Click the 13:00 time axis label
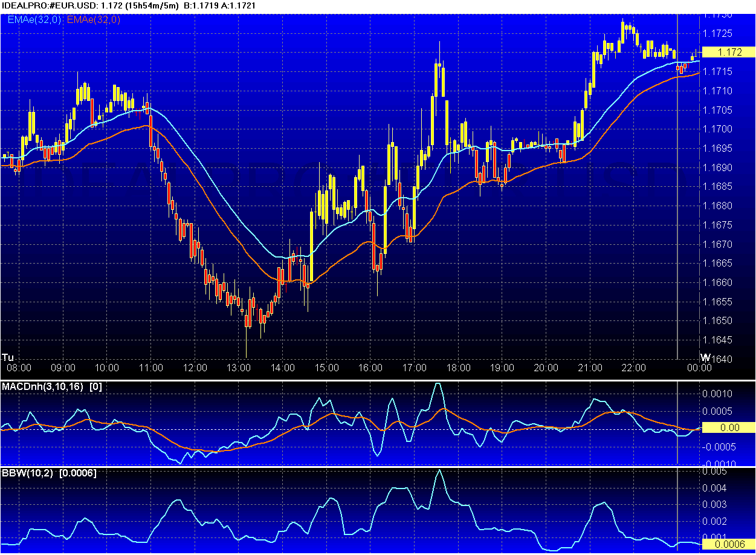756x555 pixels. click(239, 368)
